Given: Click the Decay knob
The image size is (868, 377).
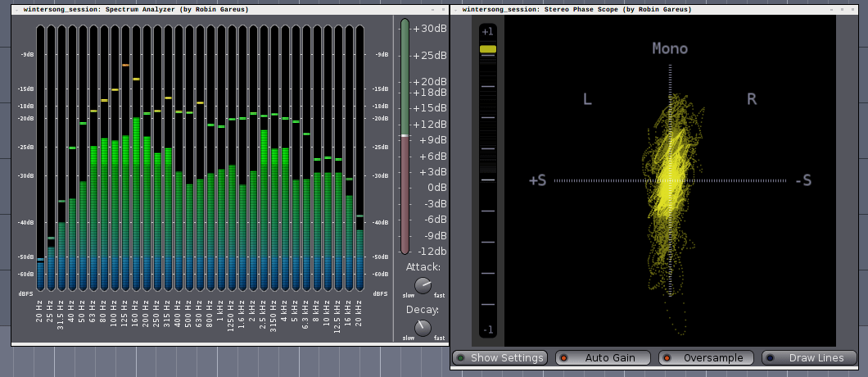Looking at the screenshot, I should (423, 328).
